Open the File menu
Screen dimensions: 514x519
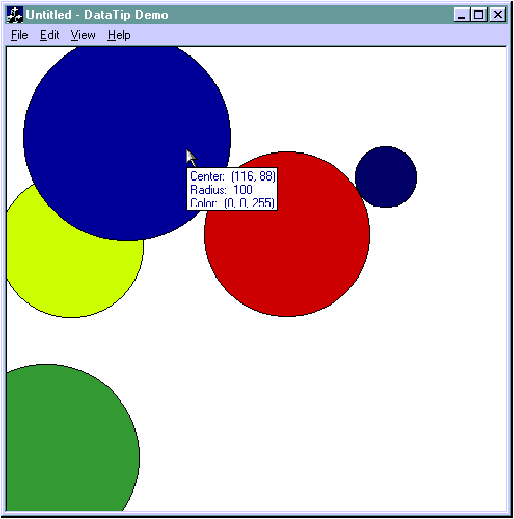19,35
